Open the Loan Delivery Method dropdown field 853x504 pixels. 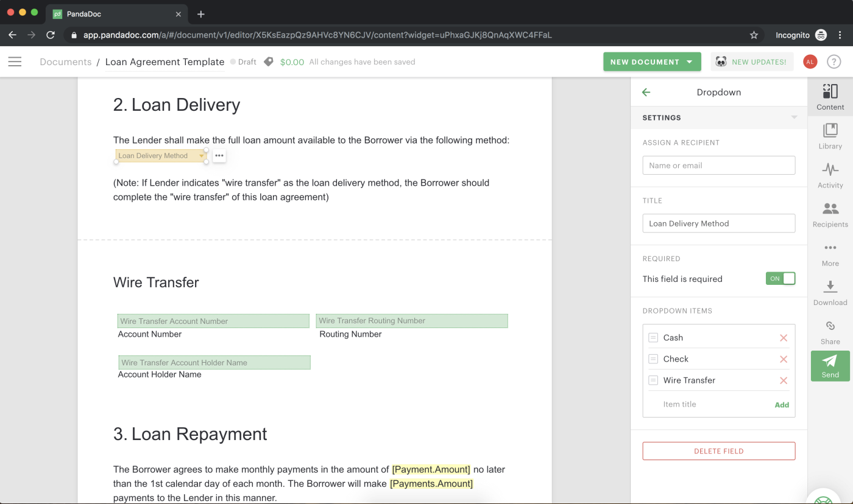coord(161,156)
